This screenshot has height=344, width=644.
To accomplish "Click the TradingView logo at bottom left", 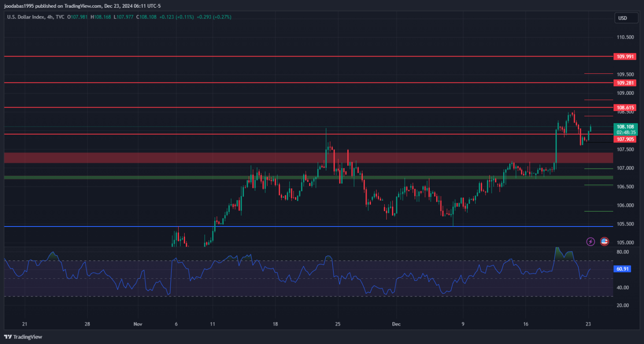I will 23,337.
